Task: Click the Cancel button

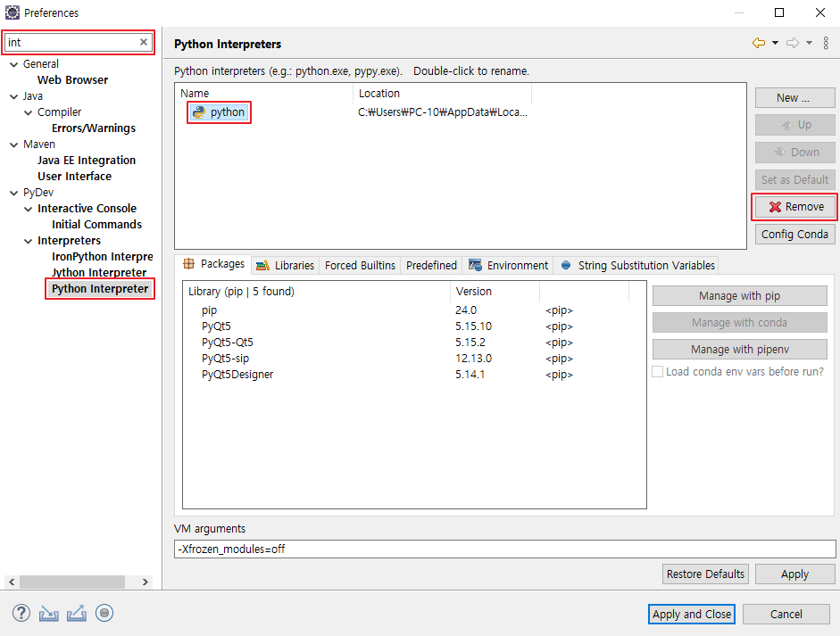Action: 786,614
